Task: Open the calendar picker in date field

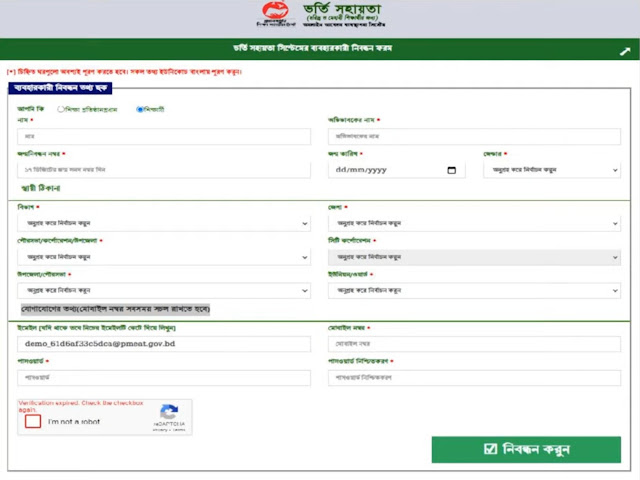Action: 452,170
